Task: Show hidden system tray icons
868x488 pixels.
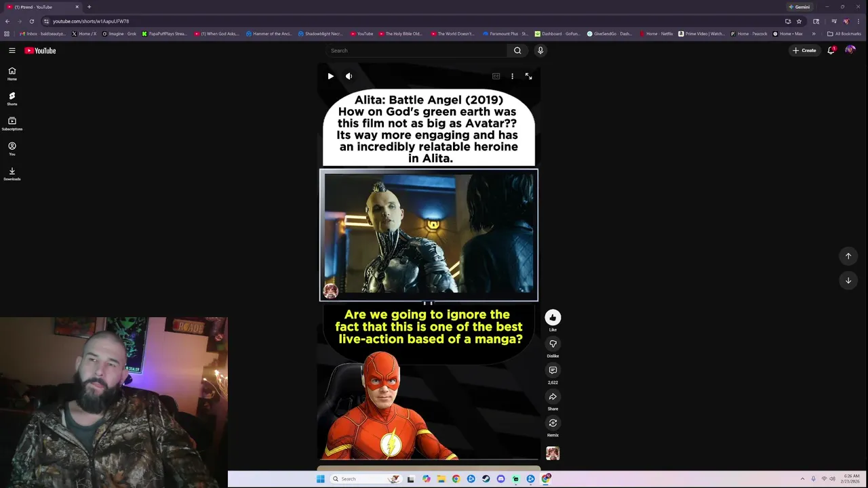Action: click(802, 479)
